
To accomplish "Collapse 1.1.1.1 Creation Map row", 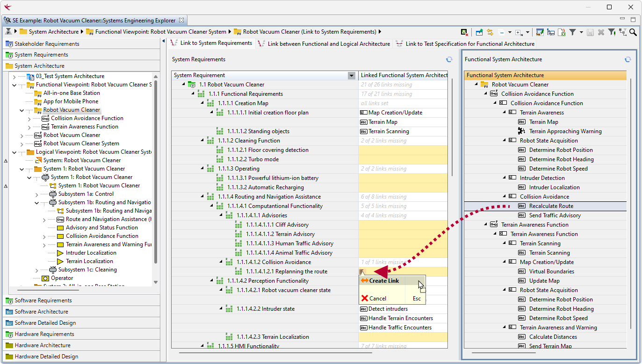I will click(x=202, y=103).
